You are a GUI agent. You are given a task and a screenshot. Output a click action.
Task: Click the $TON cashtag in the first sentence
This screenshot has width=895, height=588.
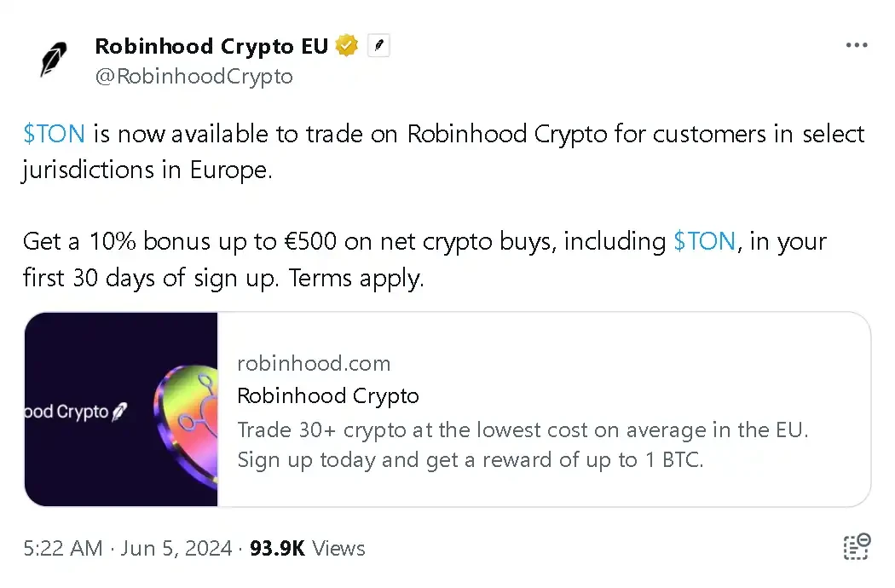[x=53, y=134]
